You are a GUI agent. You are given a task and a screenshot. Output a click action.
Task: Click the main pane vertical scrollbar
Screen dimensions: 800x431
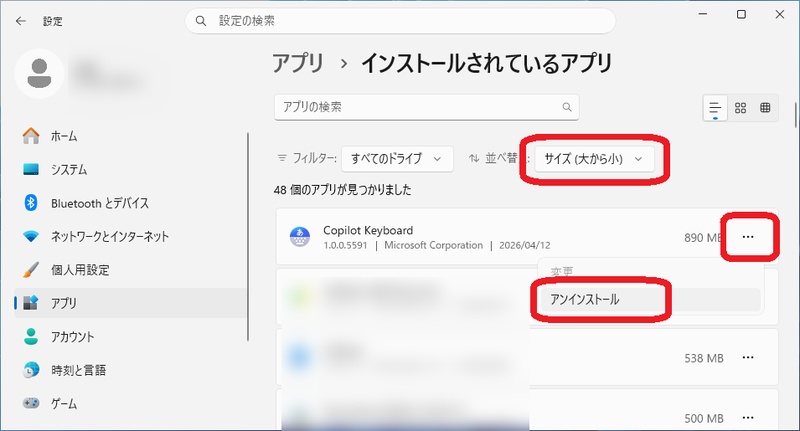[x=795, y=115]
